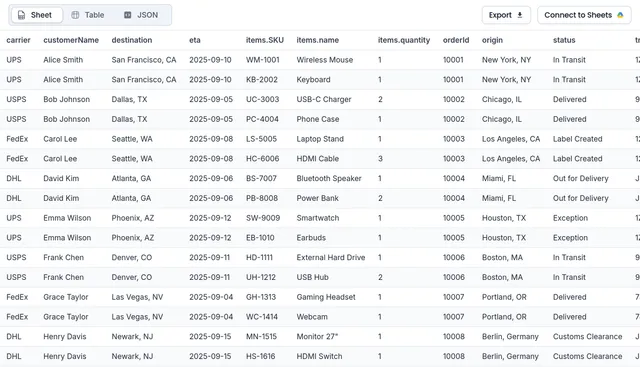Switch to the Table view tab
This screenshot has width=640, height=367.
tap(88, 15)
